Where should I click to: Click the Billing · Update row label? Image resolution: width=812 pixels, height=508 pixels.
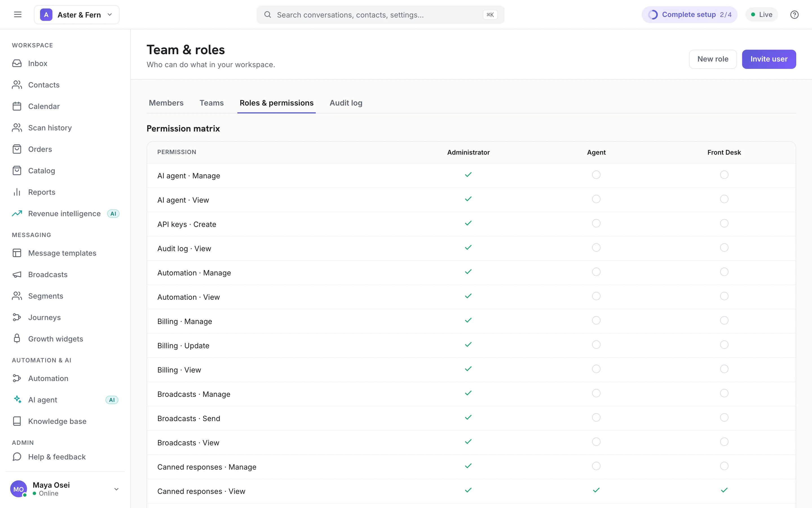(x=183, y=346)
